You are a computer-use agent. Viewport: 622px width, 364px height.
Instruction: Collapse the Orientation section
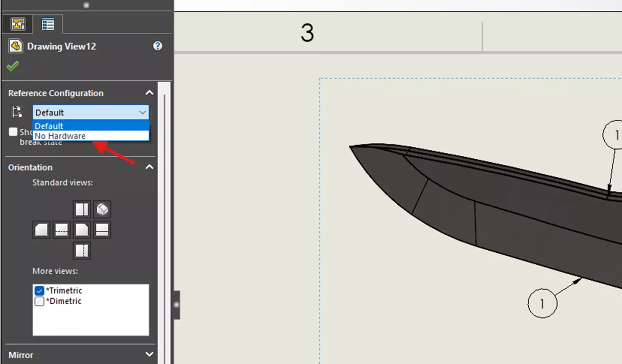point(149,167)
